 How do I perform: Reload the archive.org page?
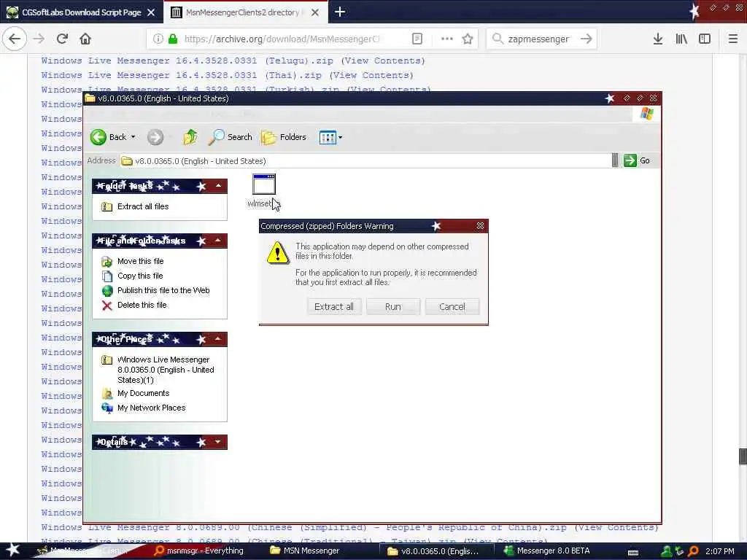point(63,39)
